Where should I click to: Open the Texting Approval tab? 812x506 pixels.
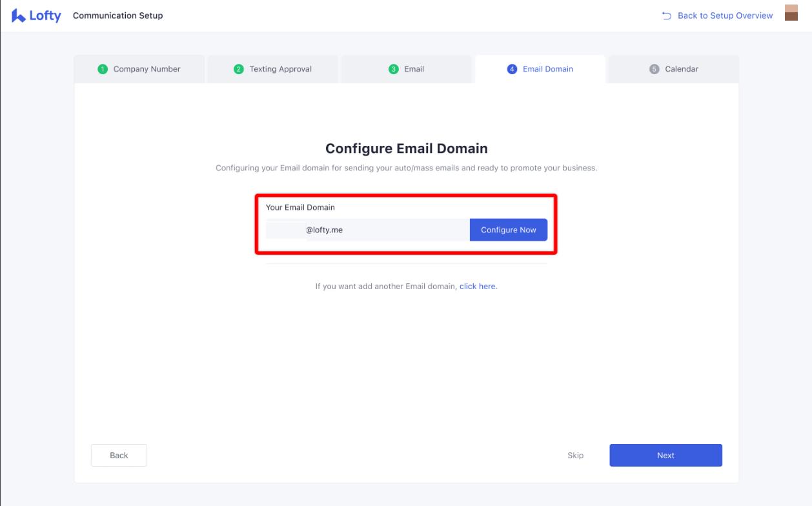[272, 69]
